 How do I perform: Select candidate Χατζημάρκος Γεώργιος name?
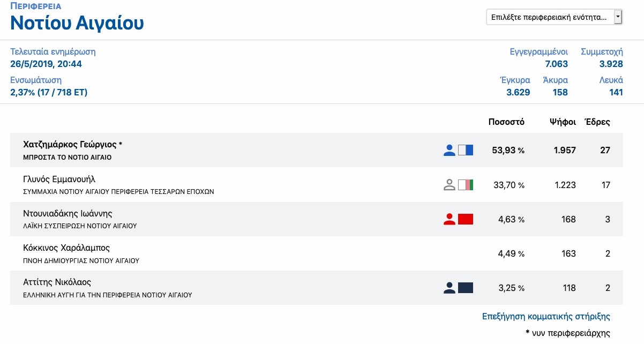[70, 144]
